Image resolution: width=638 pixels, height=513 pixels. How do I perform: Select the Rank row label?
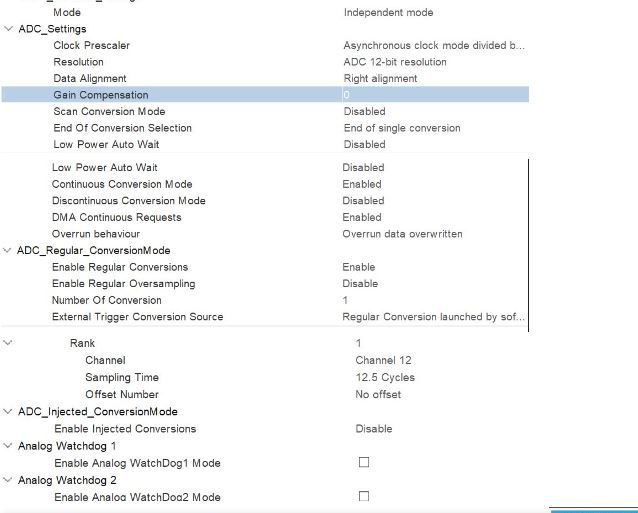[82, 343]
